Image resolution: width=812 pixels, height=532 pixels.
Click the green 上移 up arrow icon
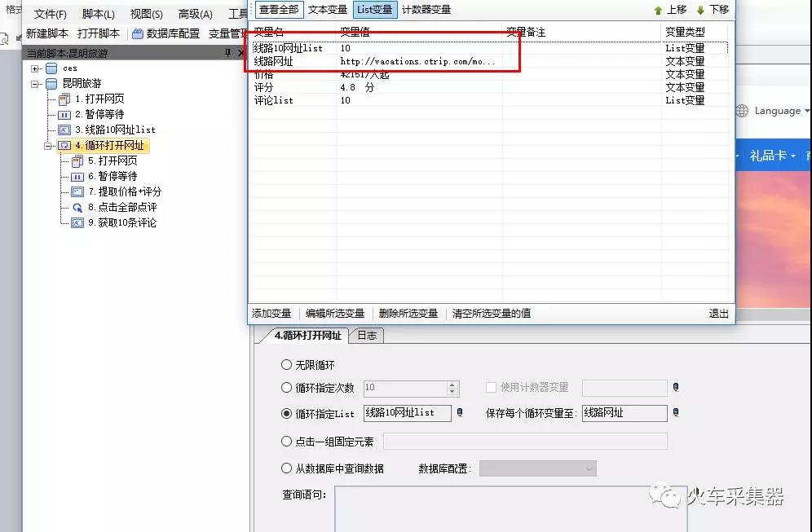(658, 11)
